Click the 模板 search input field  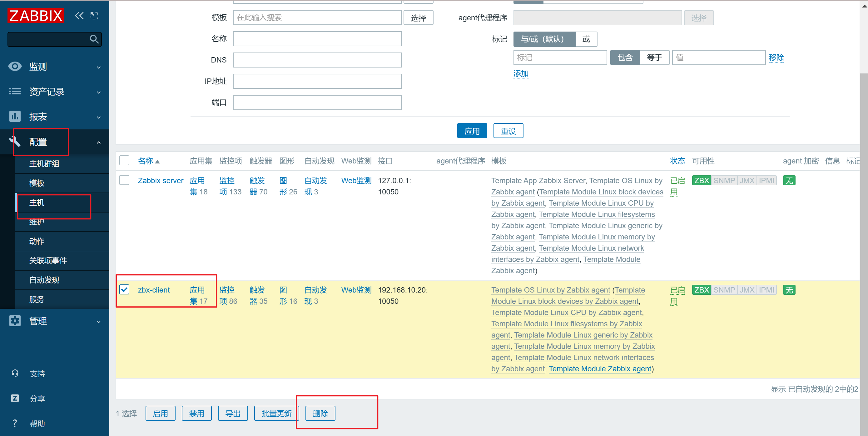317,18
